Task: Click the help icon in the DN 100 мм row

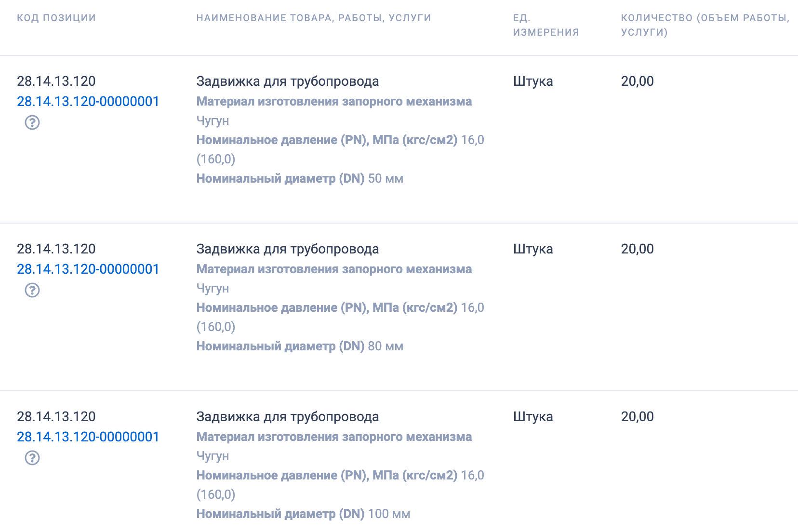Action: [32, 458]
